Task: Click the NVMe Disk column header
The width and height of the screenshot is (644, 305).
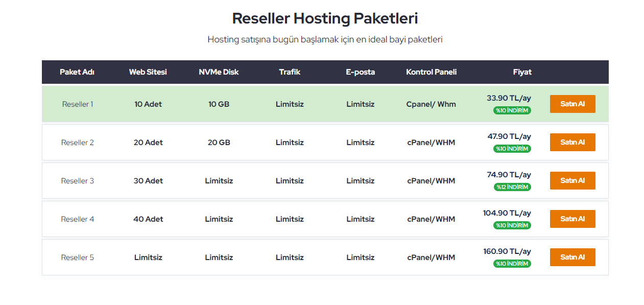Action: (219, 72)
